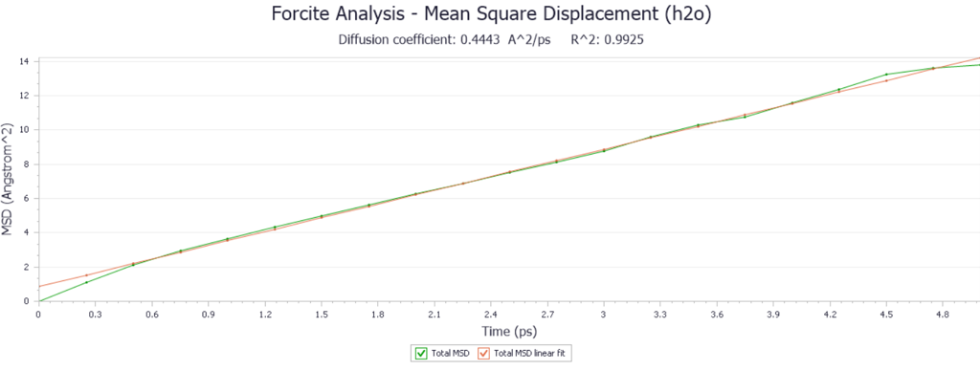Click the diffusion coefficient value 0.4443 A^2/ps

pos(505,40)
